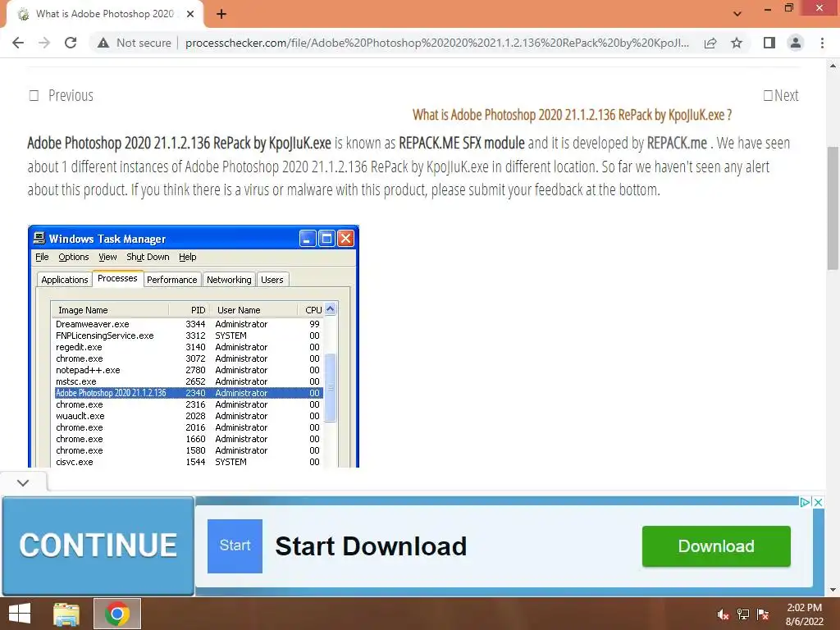Open a new browser tab
This screenshot has height=630, width=840.
221,14
